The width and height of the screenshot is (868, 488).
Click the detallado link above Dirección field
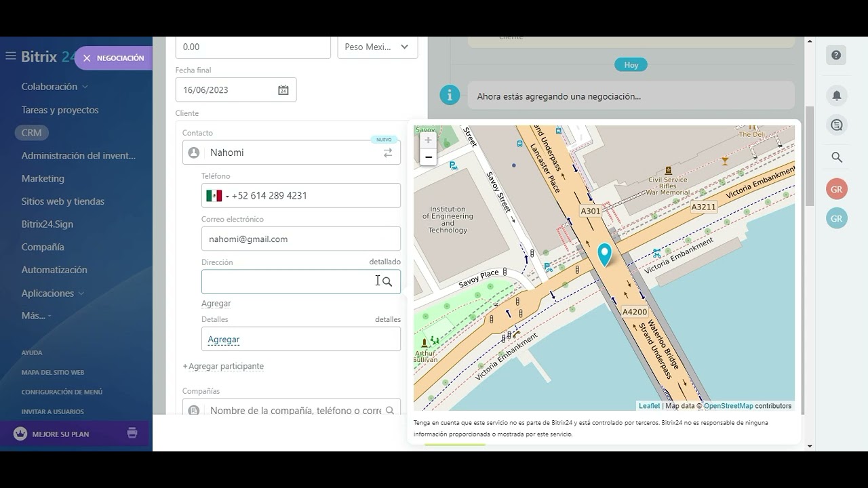coord(384,262)
